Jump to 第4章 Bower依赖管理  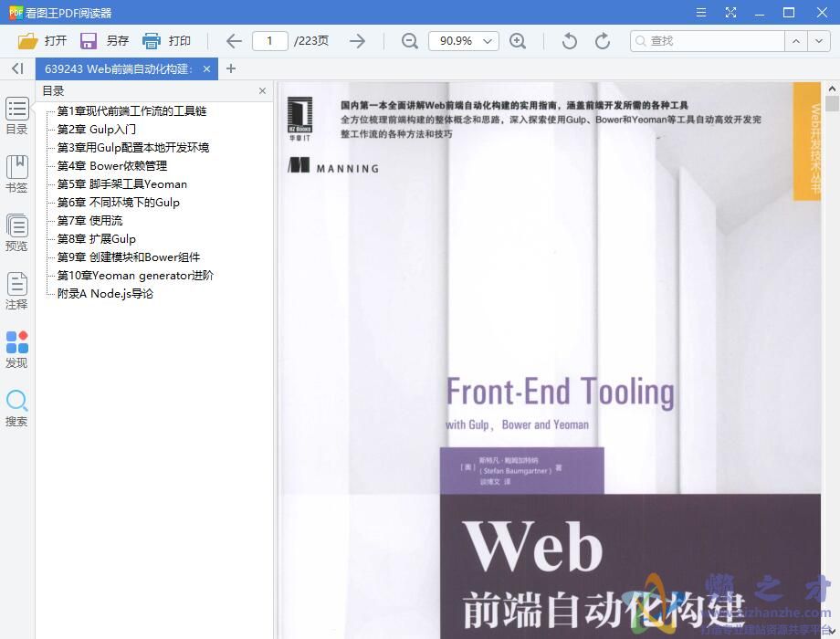[x=112, y=165]
